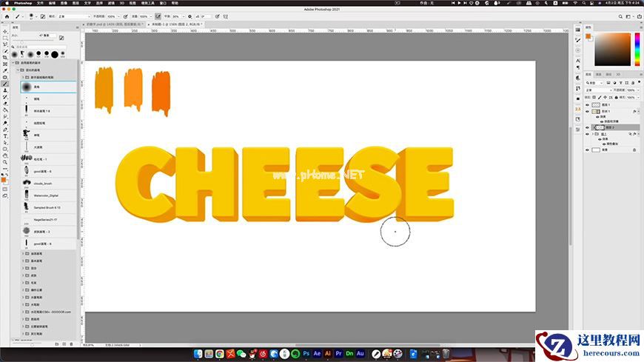Open the Character panel icon in the collapsed dock
This screenshot has height=362, width=644.
tap(578, 61)
